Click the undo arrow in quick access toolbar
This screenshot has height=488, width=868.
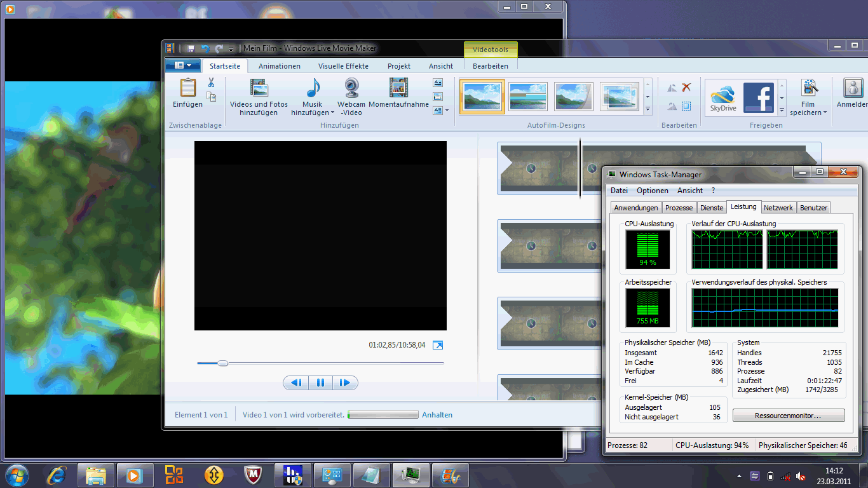coord(205,48)
